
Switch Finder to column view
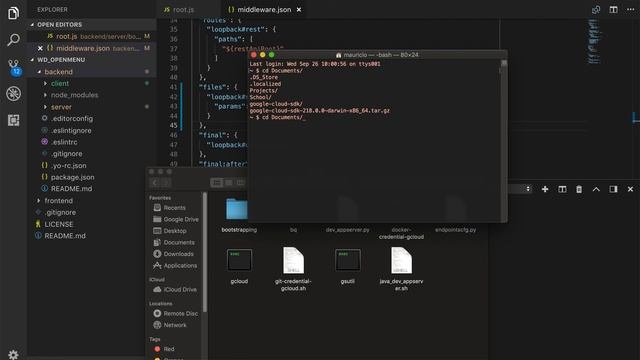240,183
